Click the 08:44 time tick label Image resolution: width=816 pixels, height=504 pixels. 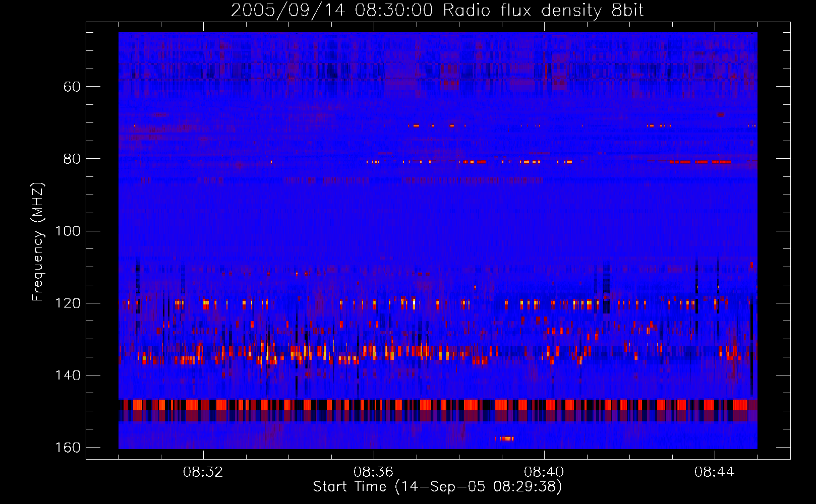pyautogui.click(x=715, y=472)
